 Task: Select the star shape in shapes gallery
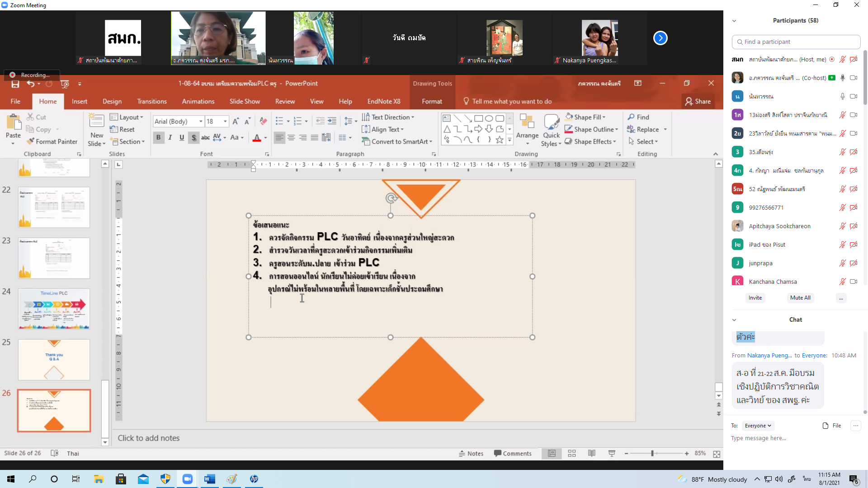499,140
